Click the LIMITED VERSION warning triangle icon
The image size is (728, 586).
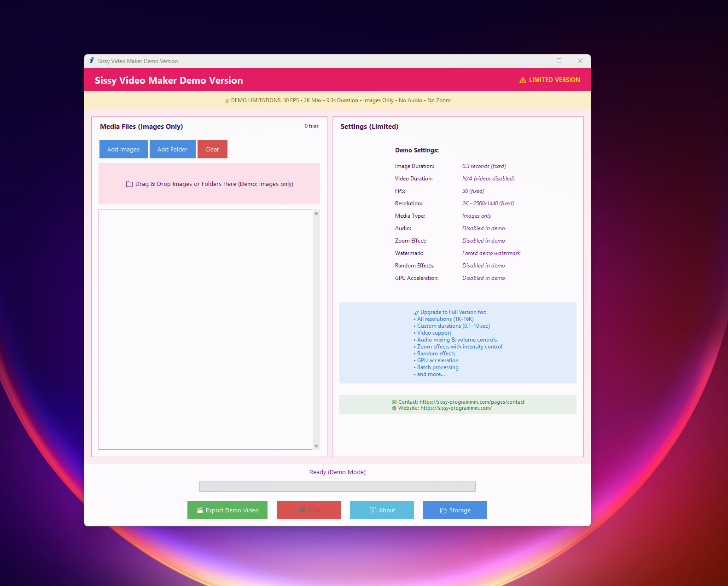click(523, 80)
